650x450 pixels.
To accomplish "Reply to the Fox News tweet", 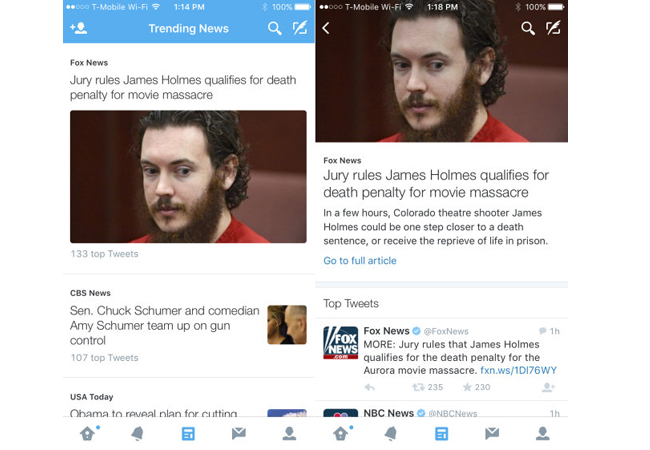I will [x=370, y=387].
